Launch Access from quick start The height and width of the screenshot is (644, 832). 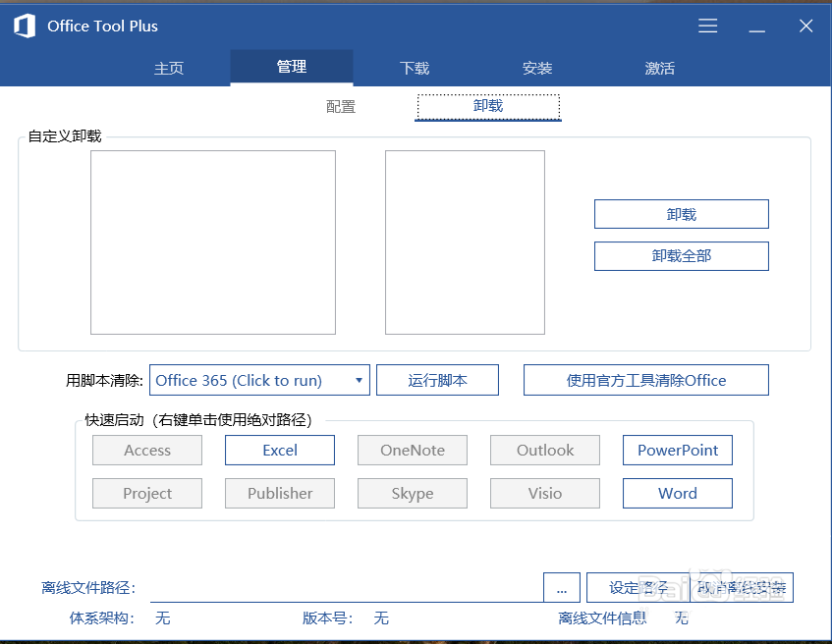click(147, 451)
